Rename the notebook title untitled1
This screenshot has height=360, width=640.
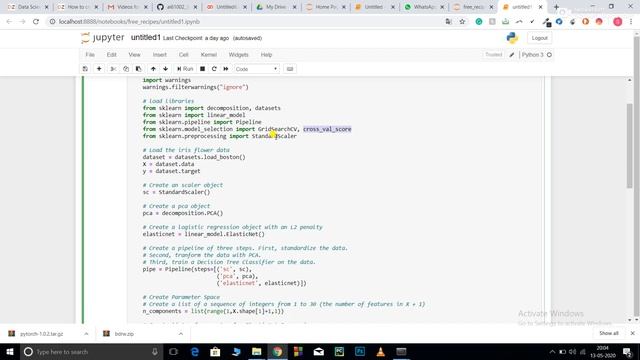pyautogui.click(x=146, y=38)
